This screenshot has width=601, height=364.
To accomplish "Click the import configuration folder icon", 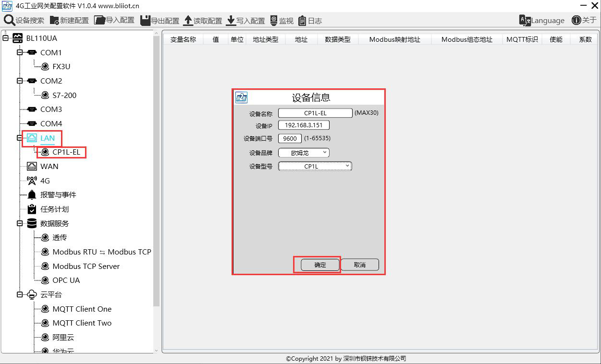I will 99,20.
